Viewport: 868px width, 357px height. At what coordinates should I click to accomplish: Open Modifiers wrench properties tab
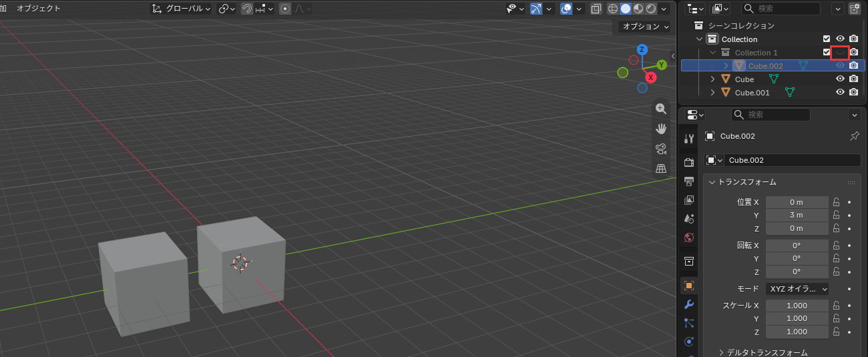(x=689, y=304)
